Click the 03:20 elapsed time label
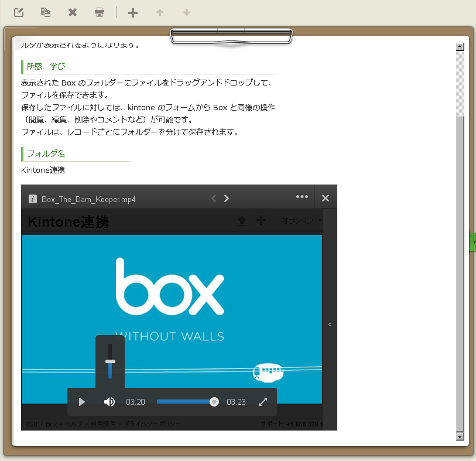 [x=135, y=402]
